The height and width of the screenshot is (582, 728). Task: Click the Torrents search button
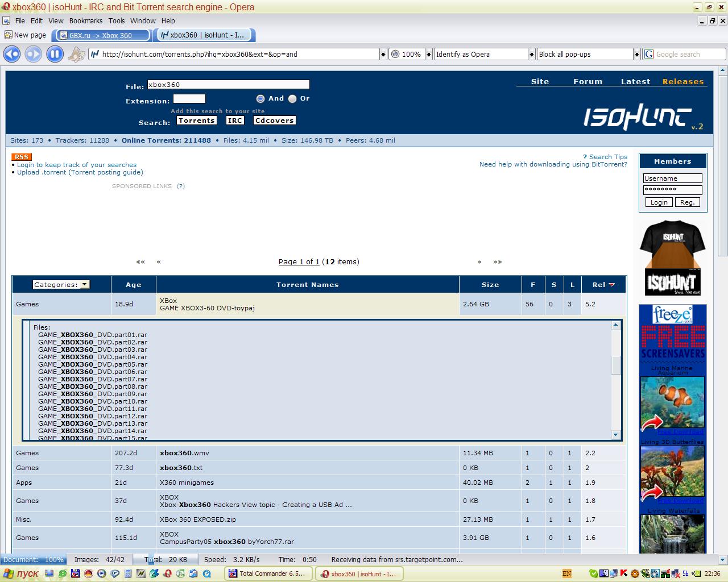(196, 120)
